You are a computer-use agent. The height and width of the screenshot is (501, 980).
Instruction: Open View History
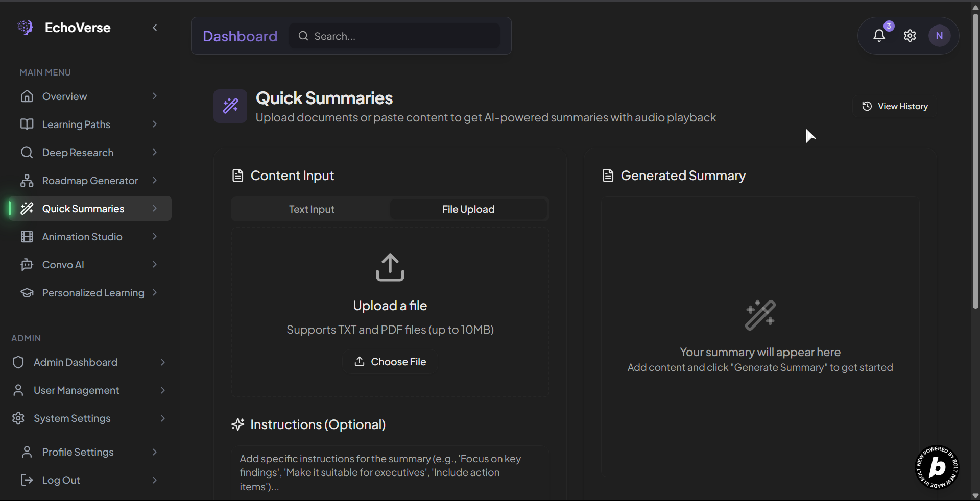895,106
